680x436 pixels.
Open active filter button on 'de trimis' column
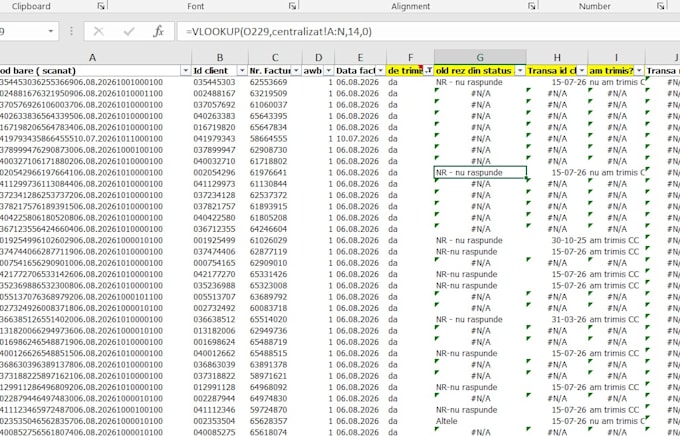428,71
